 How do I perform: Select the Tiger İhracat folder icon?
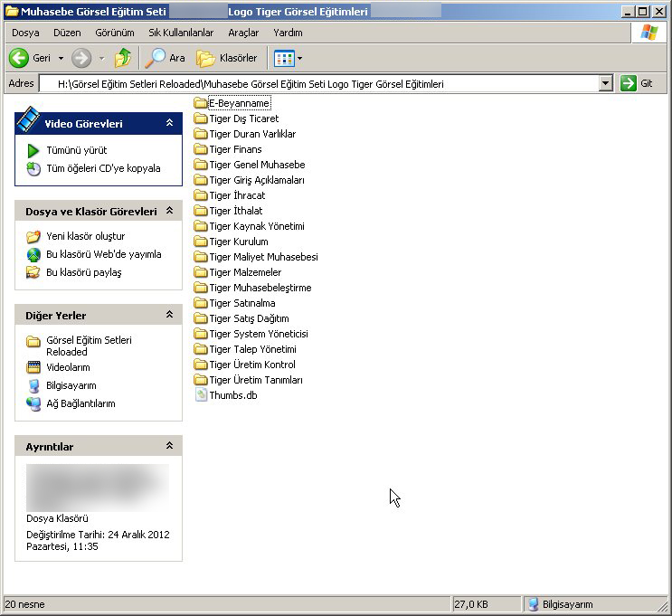200,195
